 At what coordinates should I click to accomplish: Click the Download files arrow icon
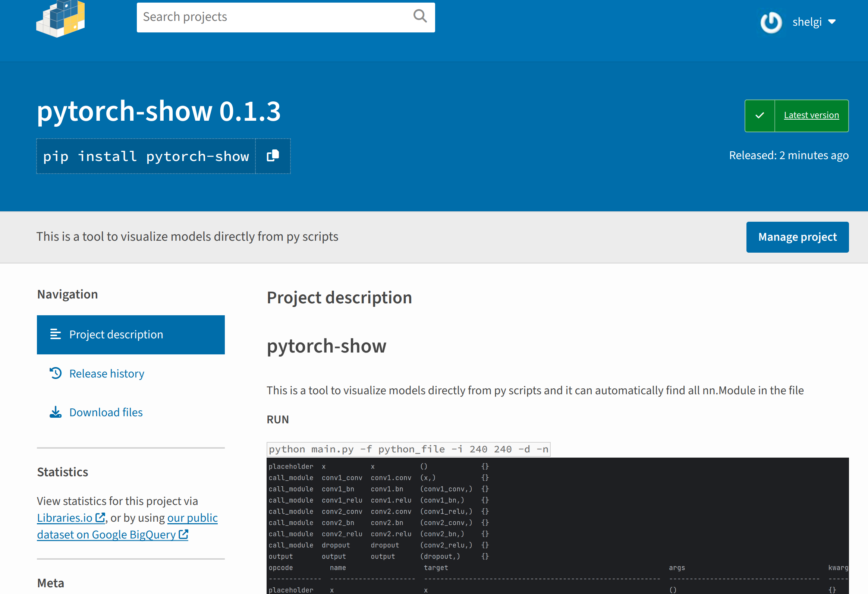click(x=56, y=412)
